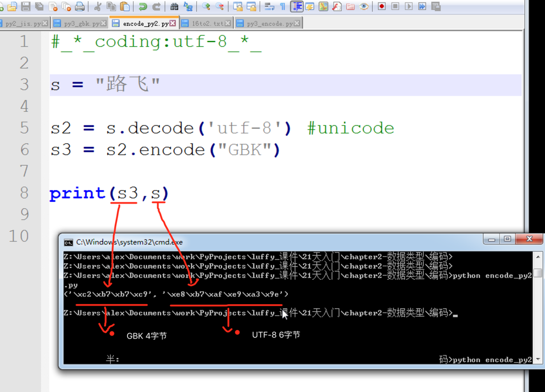The width and height of the screenshot is (545, 392).
Task: Toggle paragraph marks display
Action: coord(282,6)
